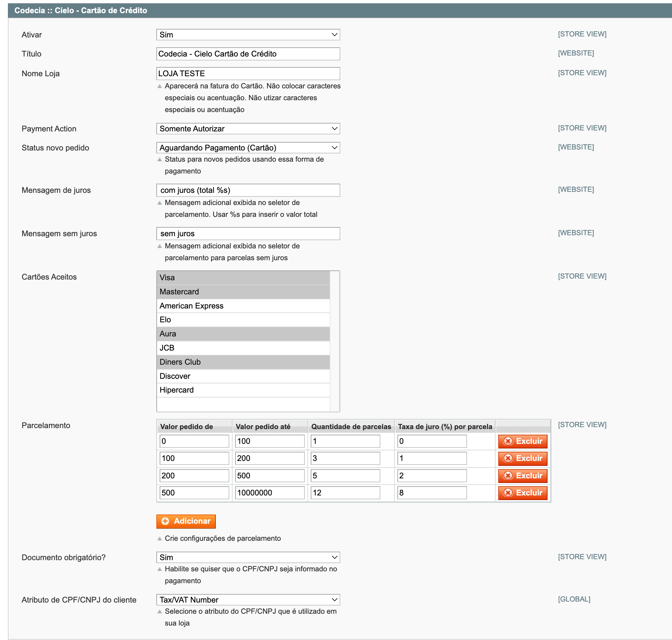The width and height of the screenshot is (672, 640).
Task: Expand the Payment Action dropdown
Action: click(248, 128)
